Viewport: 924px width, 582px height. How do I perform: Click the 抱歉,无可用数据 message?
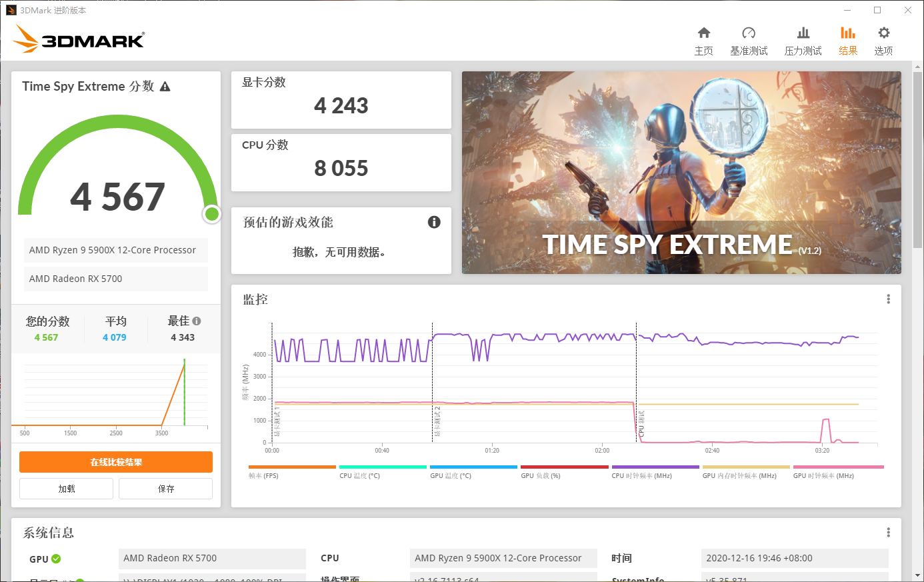(x=339, y=252)
